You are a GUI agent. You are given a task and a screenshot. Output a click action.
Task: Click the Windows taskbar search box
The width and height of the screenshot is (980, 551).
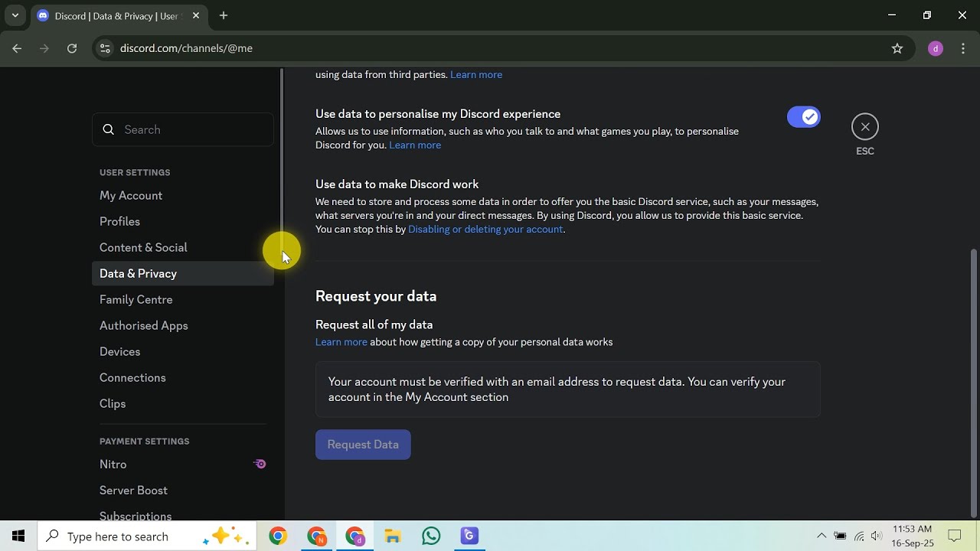pos(148,536)
